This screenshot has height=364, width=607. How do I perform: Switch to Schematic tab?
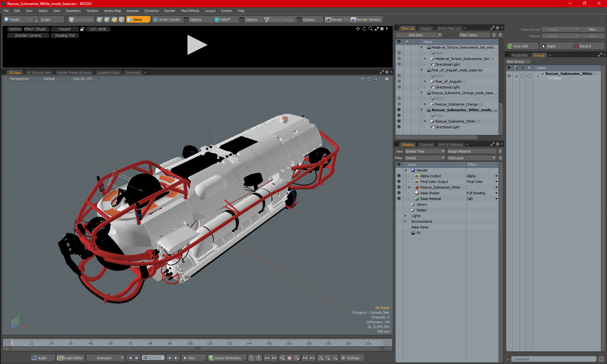pyautogui.click(x=133, y=73)
